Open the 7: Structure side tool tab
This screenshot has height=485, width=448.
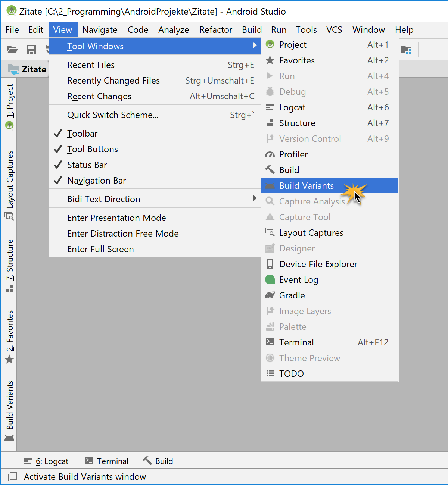pos(10,266)
